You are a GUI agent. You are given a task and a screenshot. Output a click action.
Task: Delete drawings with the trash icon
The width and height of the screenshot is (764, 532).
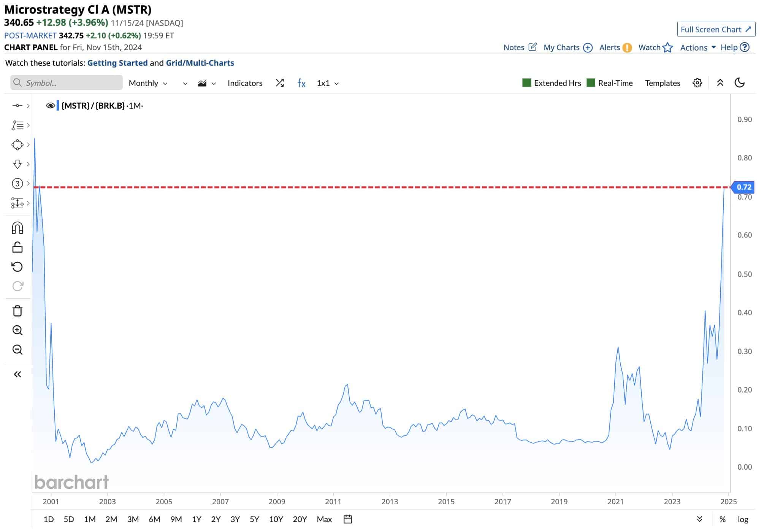point(17,310)
